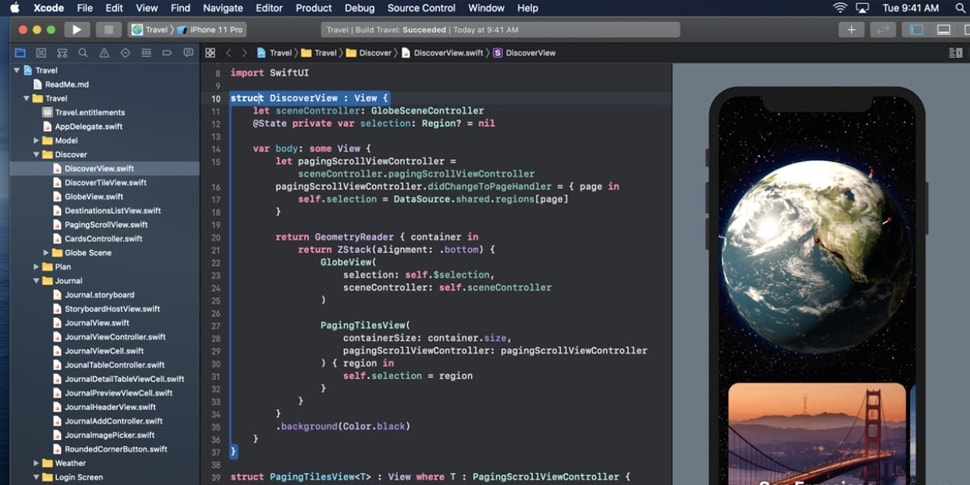Expand the Plan folder
This screenshot has width=970, height=485.
[x=36, y=267]
